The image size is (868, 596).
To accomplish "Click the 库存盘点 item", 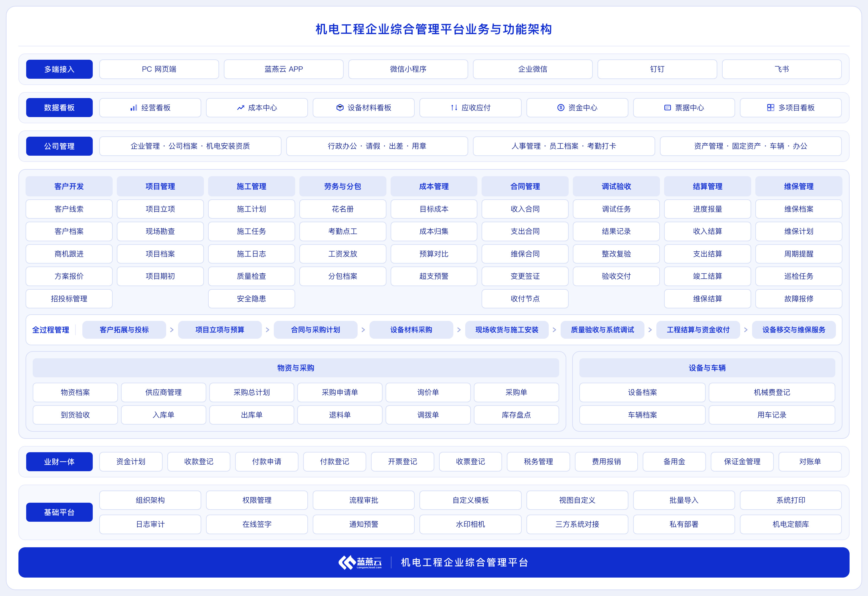I will click(x=516, y=415).
